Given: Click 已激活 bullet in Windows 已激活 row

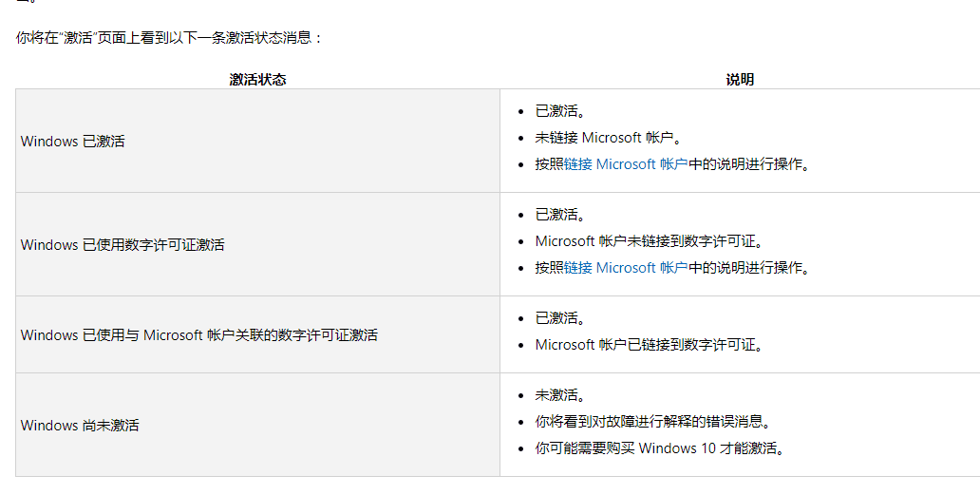Looking at the screenshot, I should pyautogui.click(x=560, y=111).
